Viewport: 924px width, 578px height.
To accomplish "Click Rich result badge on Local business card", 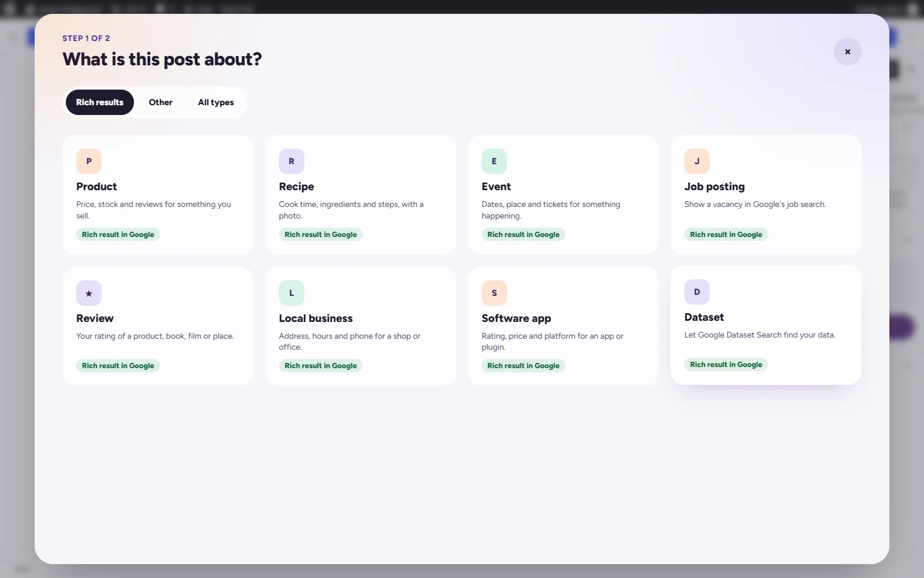I will [x=321, y=366].
